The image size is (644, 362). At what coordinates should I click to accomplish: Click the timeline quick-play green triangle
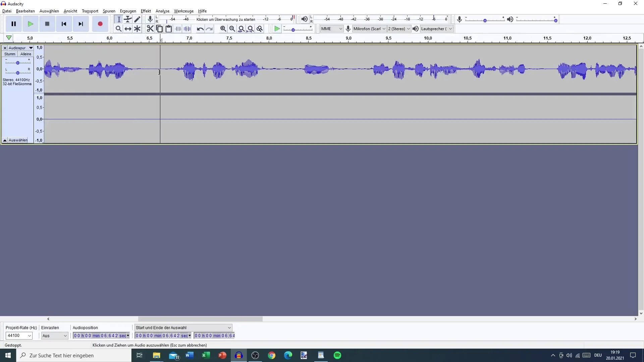click(x=9, y=38)
